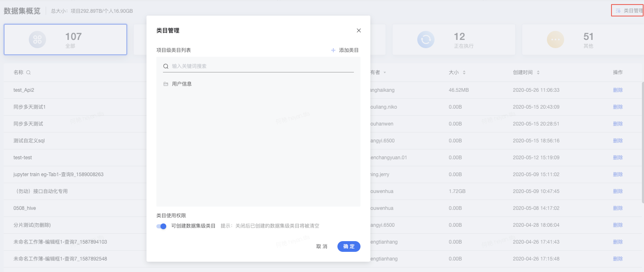The width and height of the screenshot is (644, 272).
Task: Select the 107 全部 datasets card
Action: (65, 40)
